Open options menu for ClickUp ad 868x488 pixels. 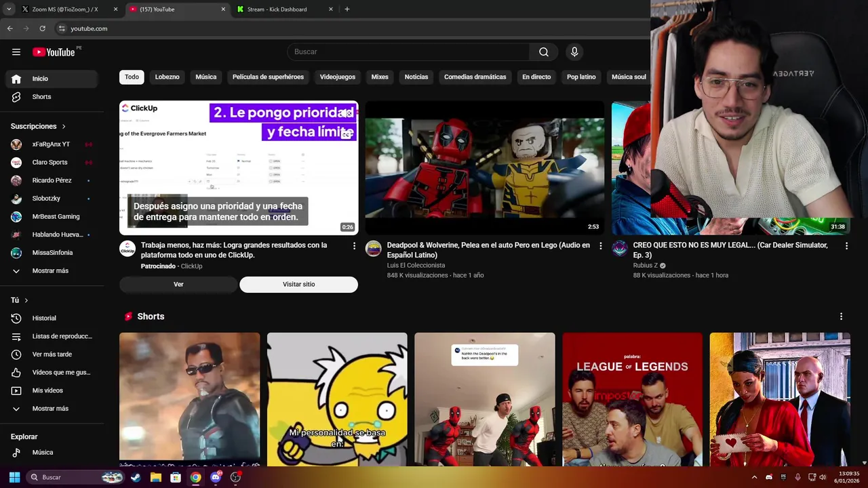coord(354,246)
